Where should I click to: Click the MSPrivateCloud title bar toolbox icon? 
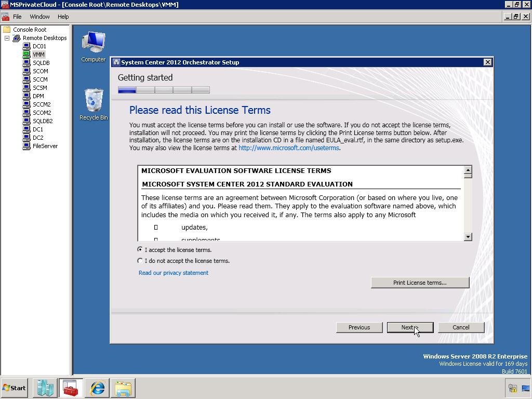pyautogui.click(x=5, y=4)
